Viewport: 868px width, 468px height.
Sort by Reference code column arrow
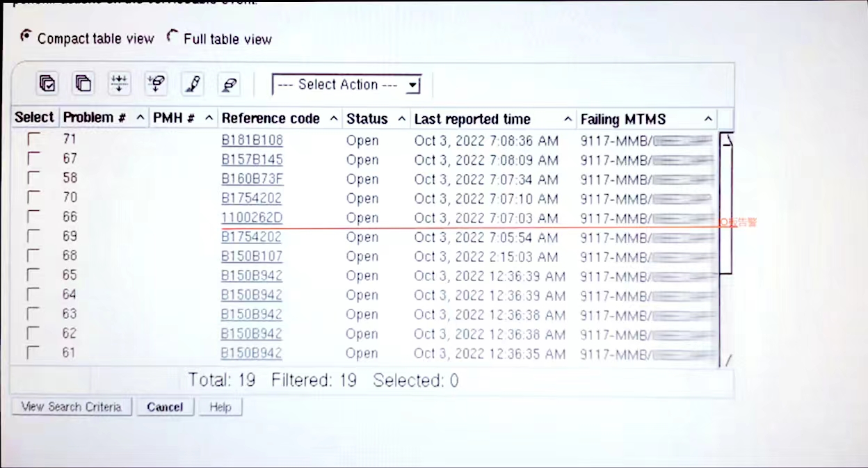(333, 119)
